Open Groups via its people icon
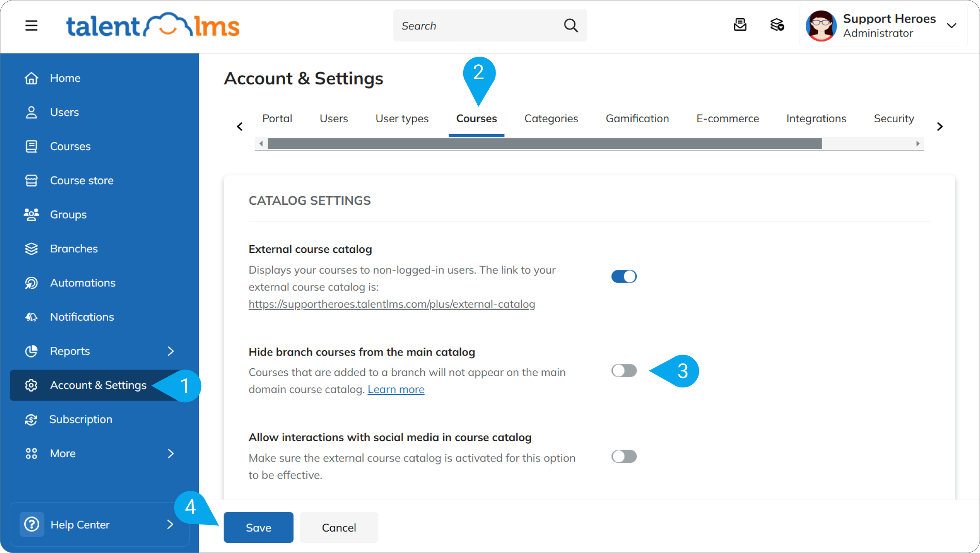Viewport: 980px width, 553px height. 31,215
